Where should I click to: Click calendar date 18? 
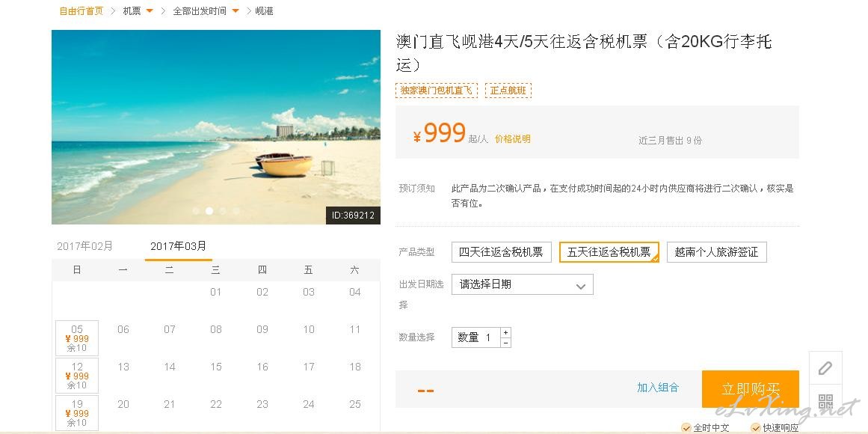coord(355,367)
